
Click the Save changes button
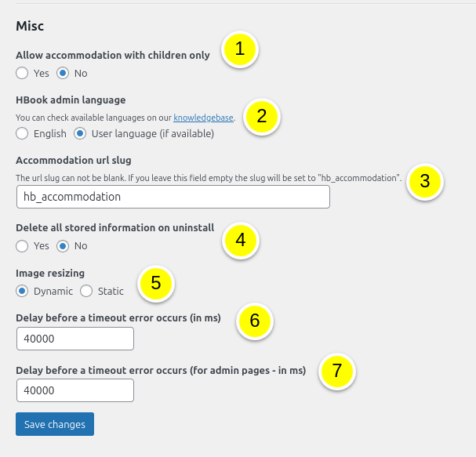tap(55, 424)
